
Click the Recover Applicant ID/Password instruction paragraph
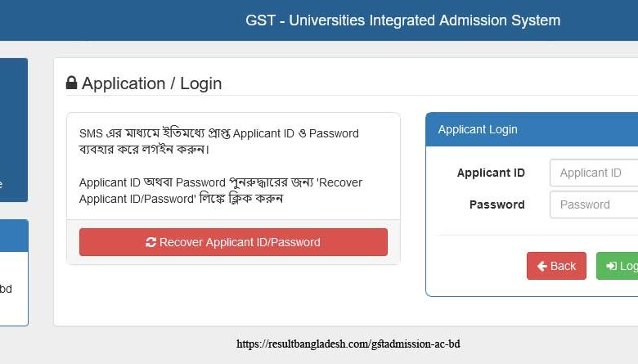pyautogui.click(x=220, y=190)
